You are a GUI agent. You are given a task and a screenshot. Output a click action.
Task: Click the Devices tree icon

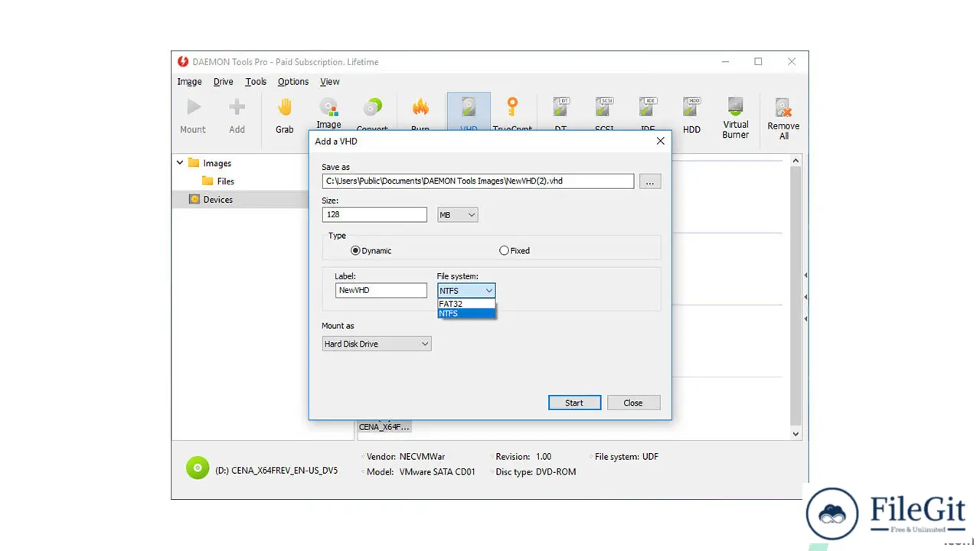(x=194, y=199)
